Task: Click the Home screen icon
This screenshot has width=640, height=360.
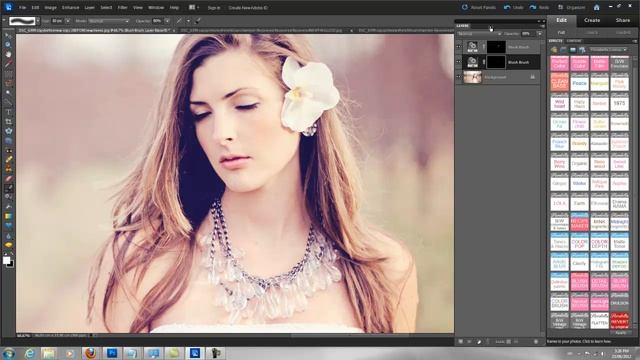Action: [x=596, y=7]
